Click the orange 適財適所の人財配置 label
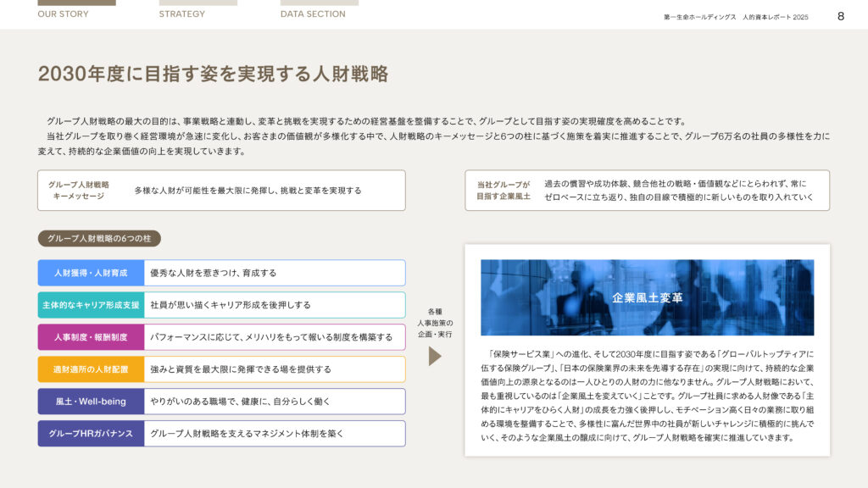This screenshot has height=488, width=868. pyautogui.click(x=91, y=369)
